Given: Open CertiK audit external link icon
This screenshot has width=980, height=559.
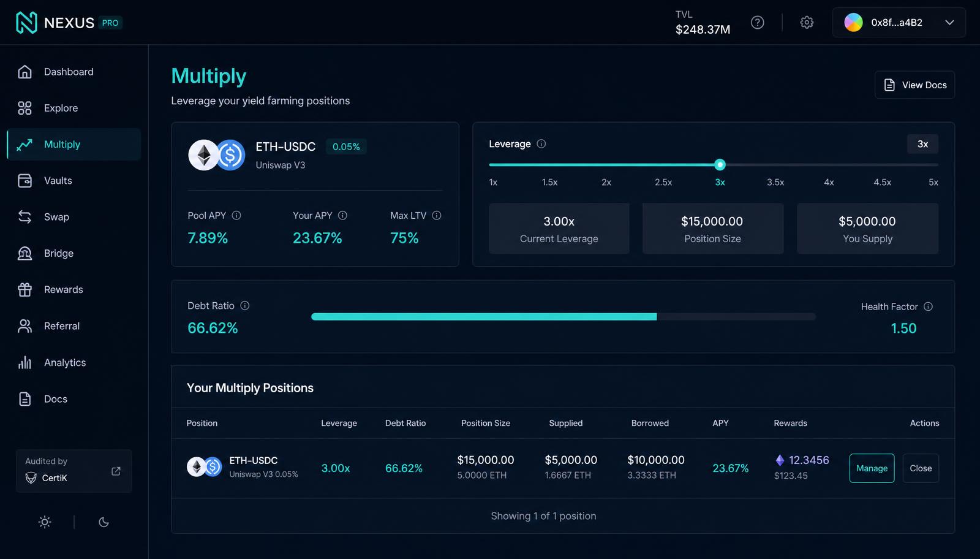Looking at the screenshot, I should click(116, 471).
